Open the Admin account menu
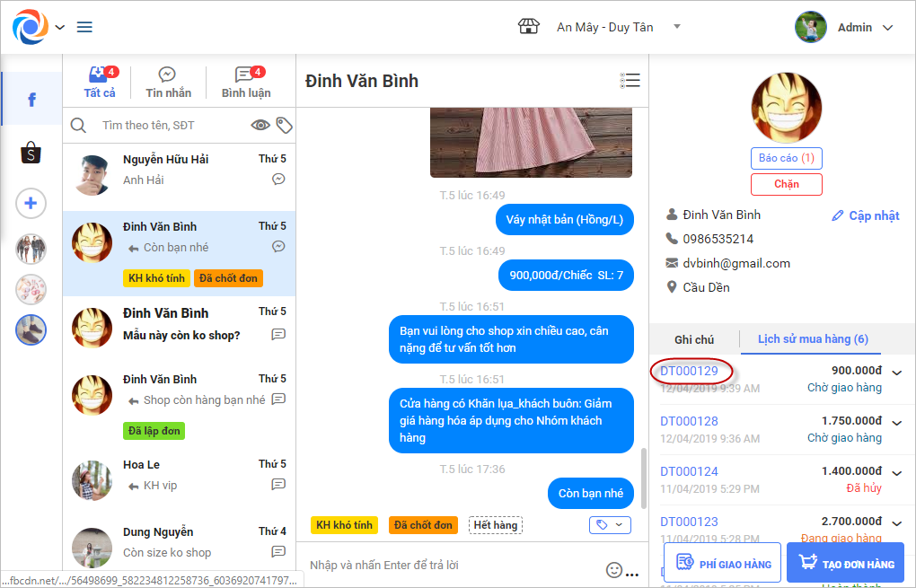 tap(865, 28)
